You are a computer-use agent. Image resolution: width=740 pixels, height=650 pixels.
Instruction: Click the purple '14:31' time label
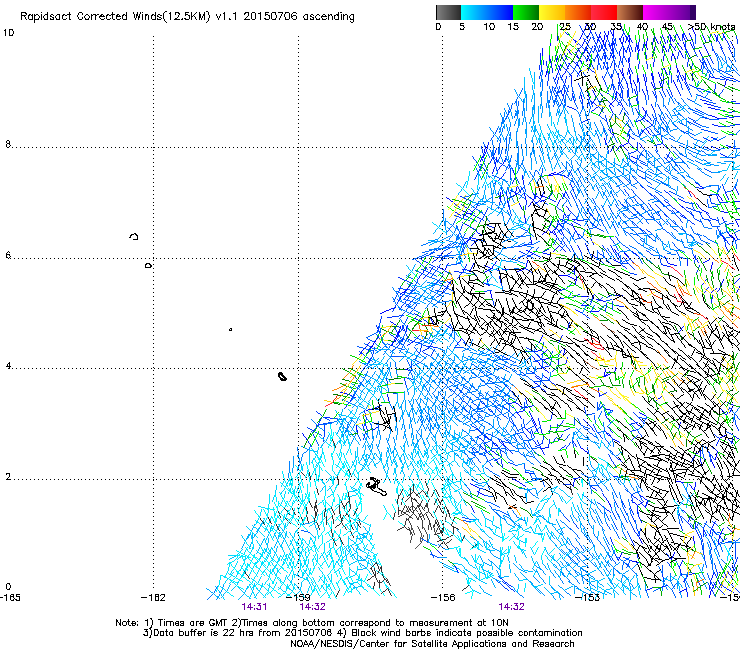(254, 607)
